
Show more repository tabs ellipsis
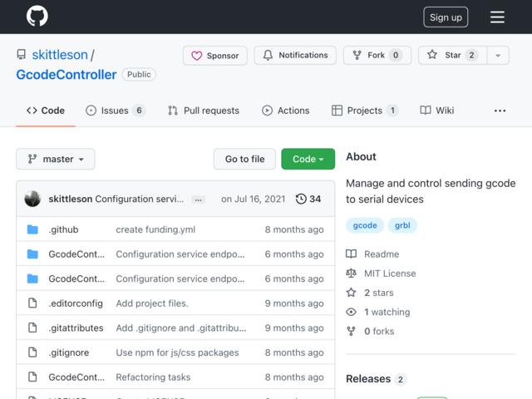click(500, 111)
